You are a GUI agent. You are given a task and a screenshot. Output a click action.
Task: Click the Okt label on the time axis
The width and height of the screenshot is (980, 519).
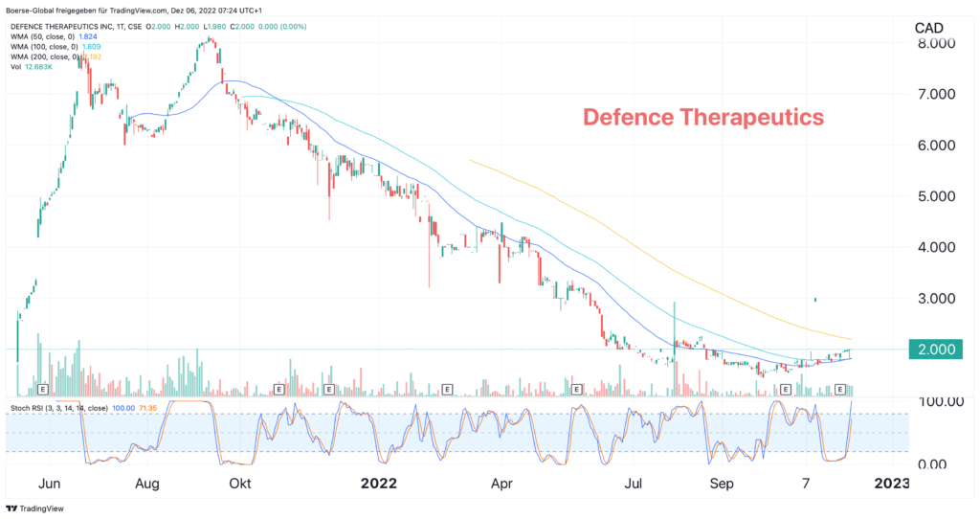click(x=240, y=484)
